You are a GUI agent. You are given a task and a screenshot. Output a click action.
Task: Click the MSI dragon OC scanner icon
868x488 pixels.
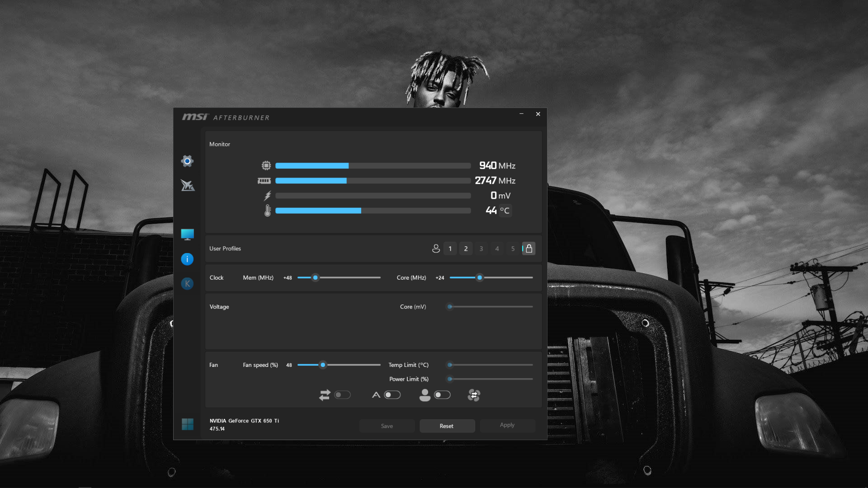click(188, 185)
